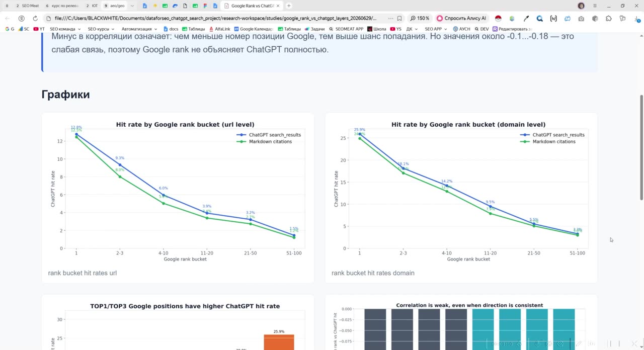
Task: Expand the Автоматизация bookmarks folder
Action: tap(139, 29)
